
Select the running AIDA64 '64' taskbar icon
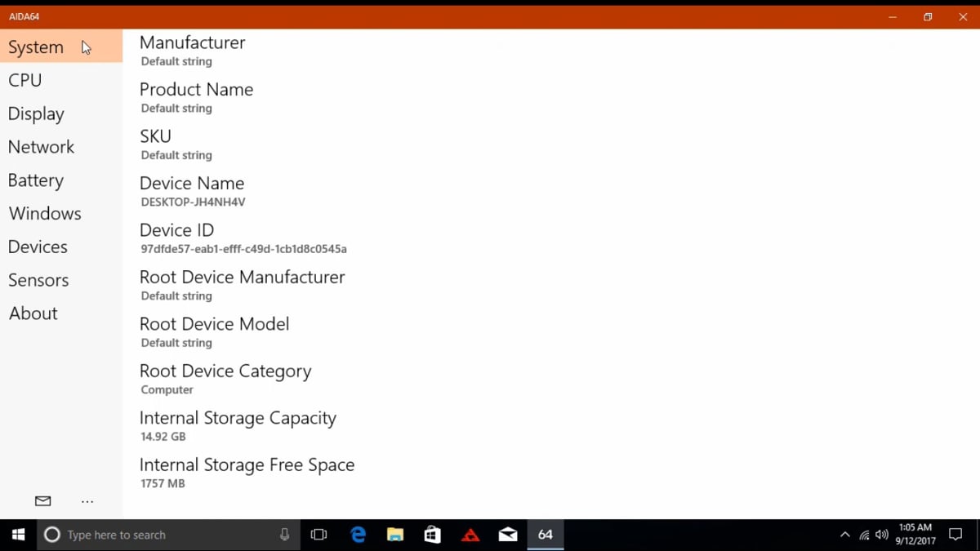point(545,535)
